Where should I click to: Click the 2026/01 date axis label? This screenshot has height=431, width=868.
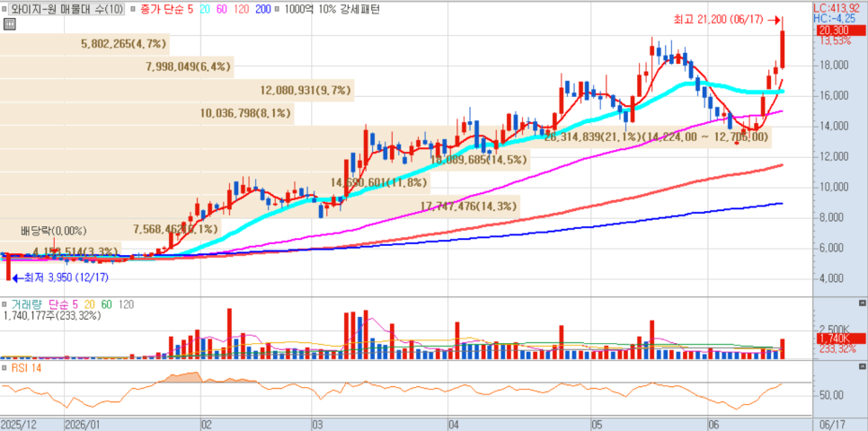click(x=83, y=425)
